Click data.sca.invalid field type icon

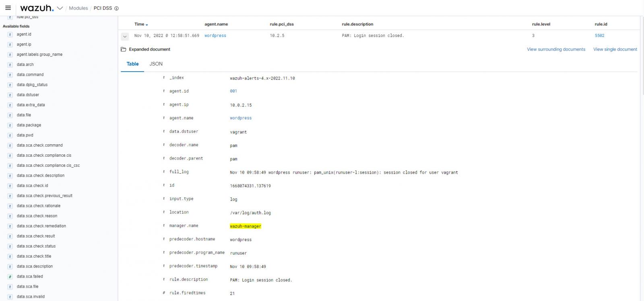coord(10,297)
